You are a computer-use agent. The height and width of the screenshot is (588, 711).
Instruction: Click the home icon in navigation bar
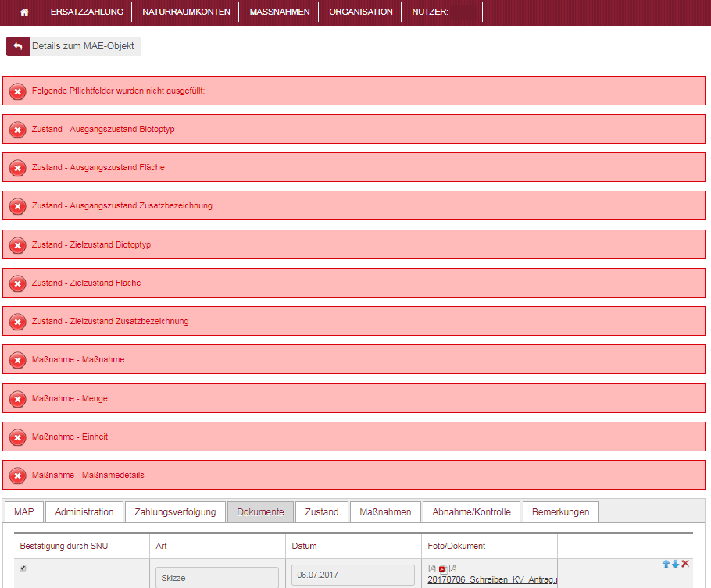tap(24, 12)
